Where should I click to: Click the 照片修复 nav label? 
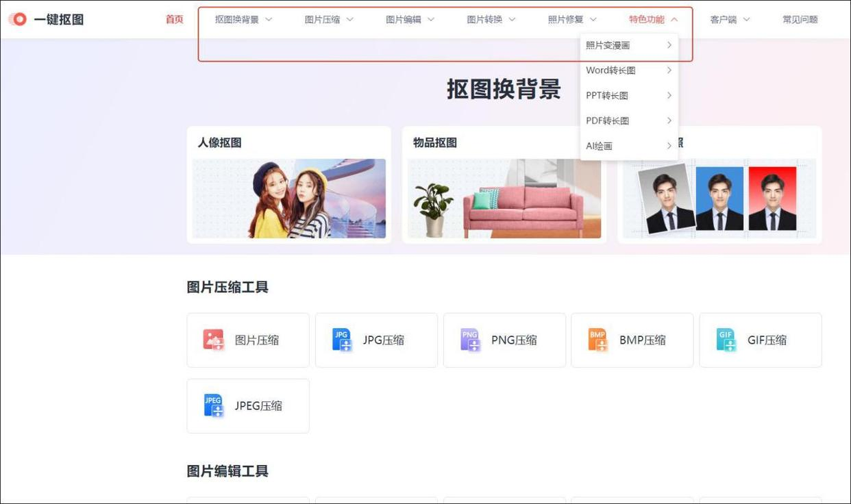point(566,19)
